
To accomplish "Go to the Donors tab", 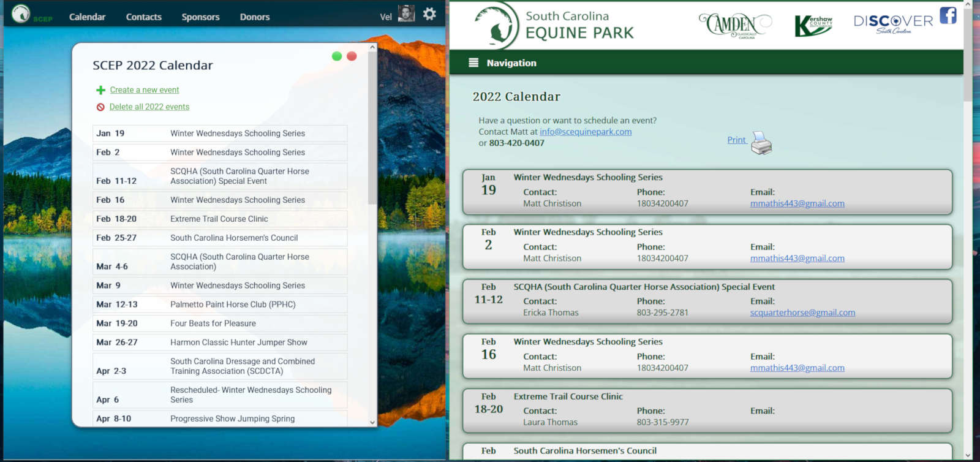I will (255, 17).
